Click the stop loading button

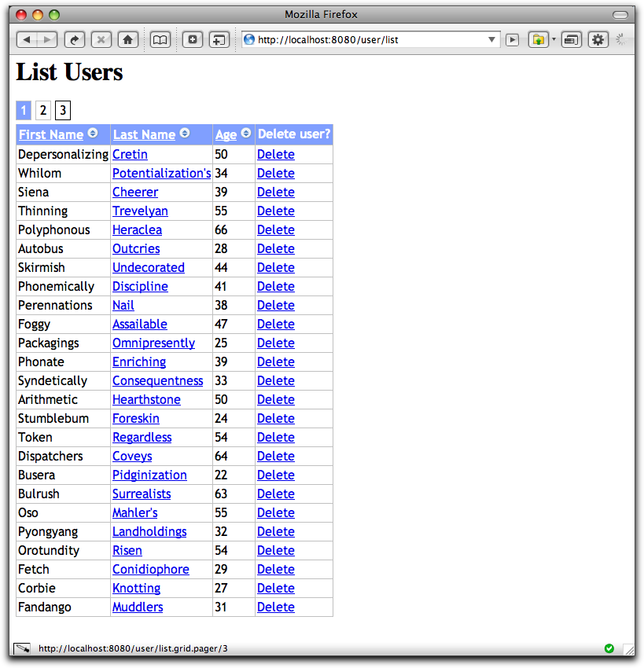point(101,39)
